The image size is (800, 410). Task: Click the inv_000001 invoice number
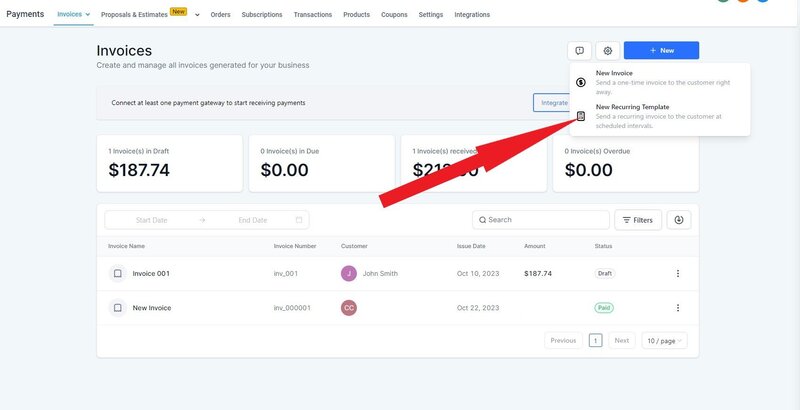point(292,308)
